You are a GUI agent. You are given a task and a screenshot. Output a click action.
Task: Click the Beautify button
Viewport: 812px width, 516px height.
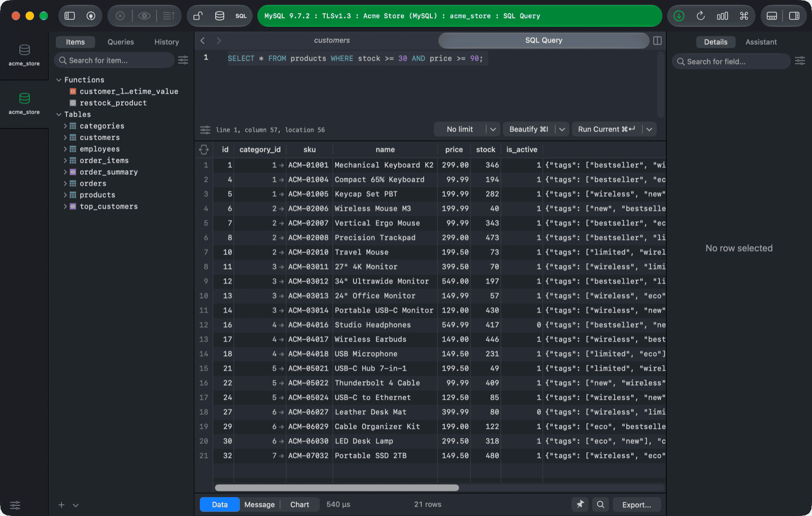click(x=529, y=130)
